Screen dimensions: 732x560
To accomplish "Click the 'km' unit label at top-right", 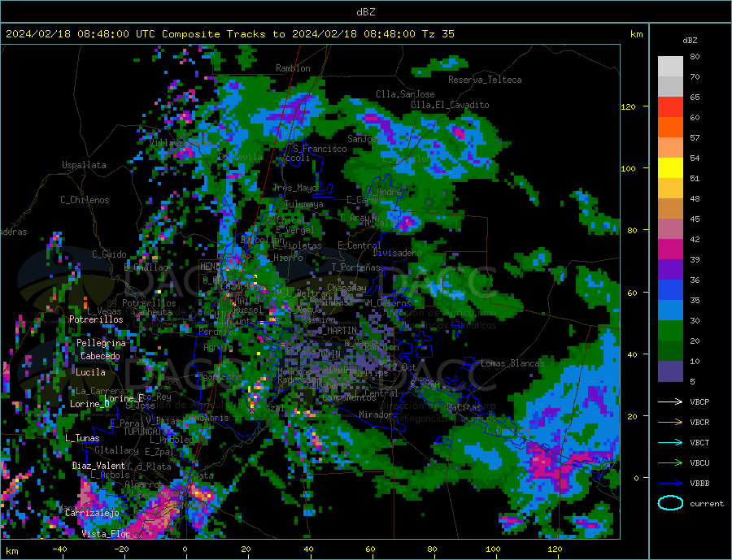I will [636, 34].
